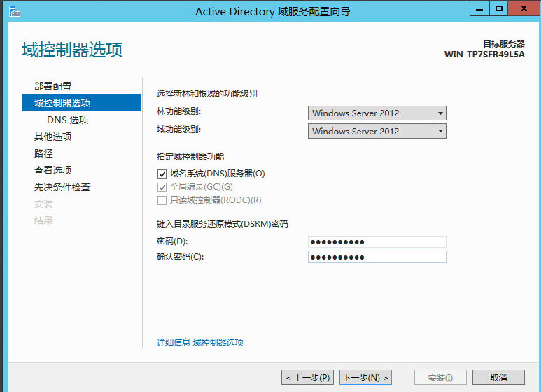Open the 林功能级别 dropdown arrow
Screen dimensions: 541x392
pos(440,113)
